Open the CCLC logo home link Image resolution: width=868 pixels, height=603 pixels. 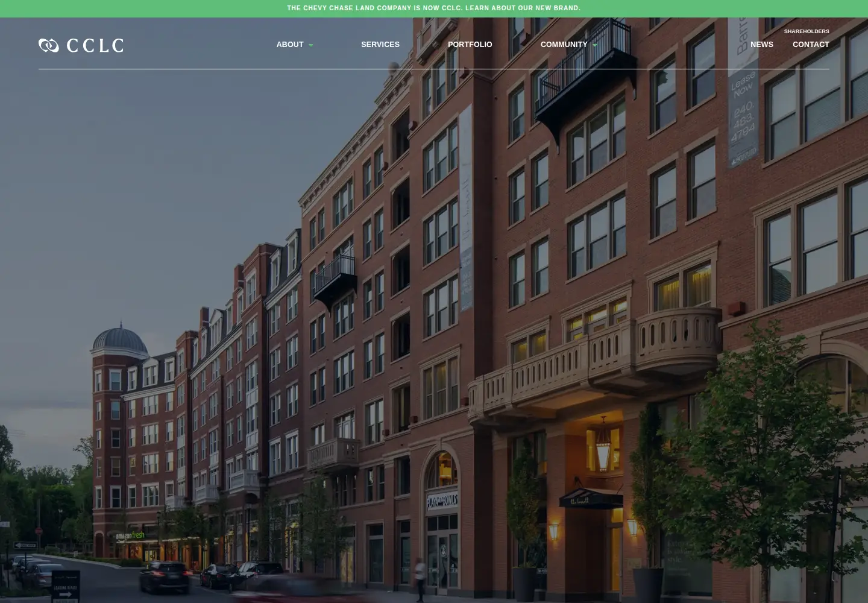point(81,45)
